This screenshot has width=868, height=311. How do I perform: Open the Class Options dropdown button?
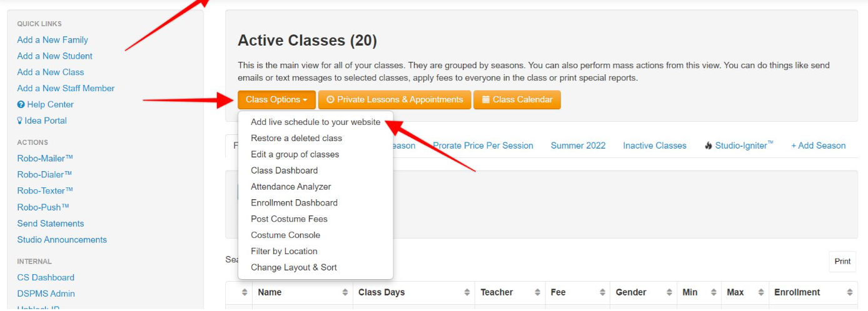(276, 99)
